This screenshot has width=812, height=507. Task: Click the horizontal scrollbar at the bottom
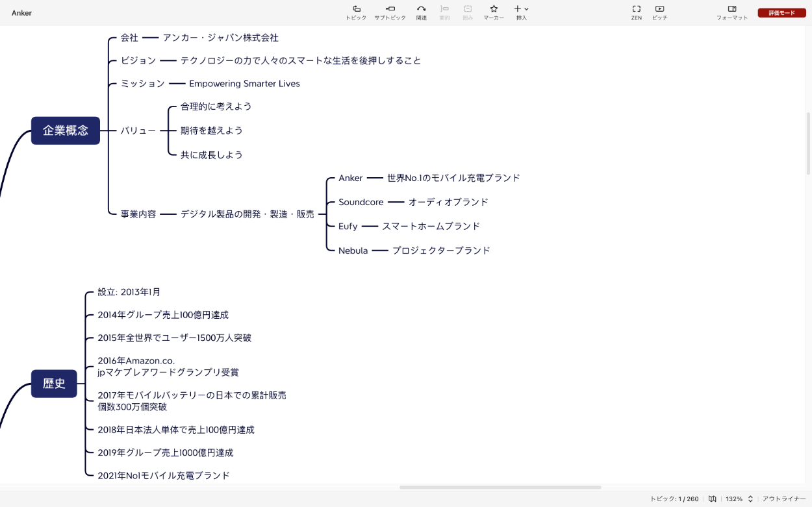point(500,487)
